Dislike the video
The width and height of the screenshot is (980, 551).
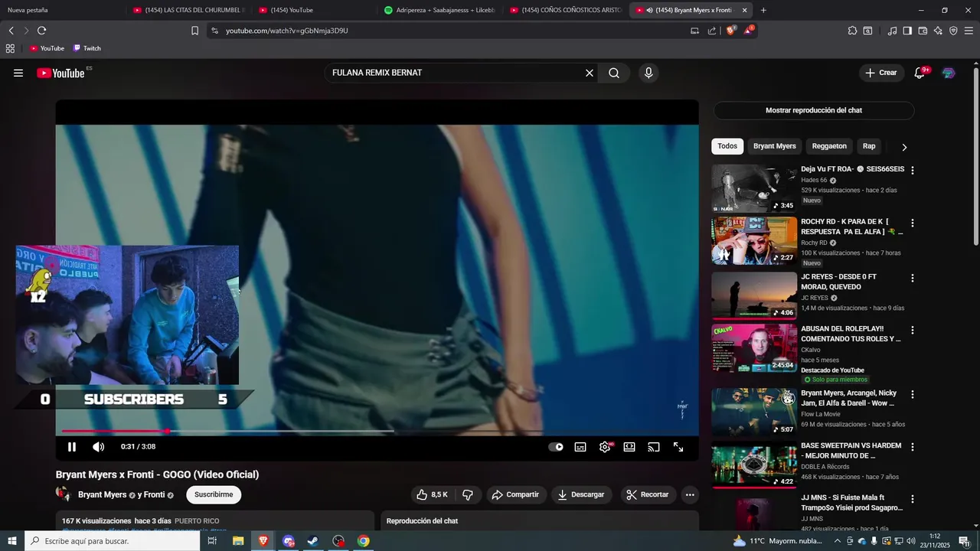click(x=468, y=494)
